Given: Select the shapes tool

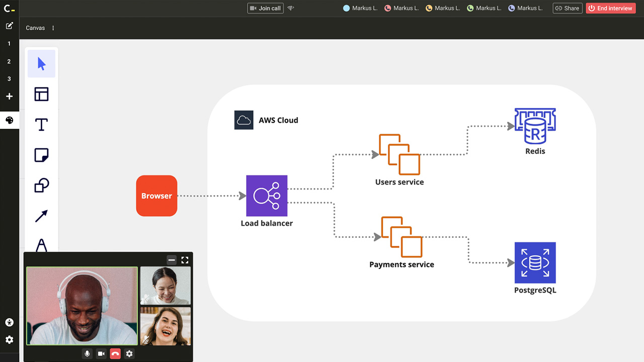Looking at the screenshot, I should click(41, 186).
